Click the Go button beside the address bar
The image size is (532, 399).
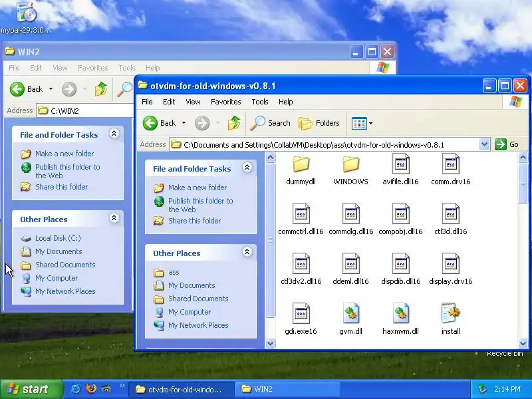coord(507,144)
